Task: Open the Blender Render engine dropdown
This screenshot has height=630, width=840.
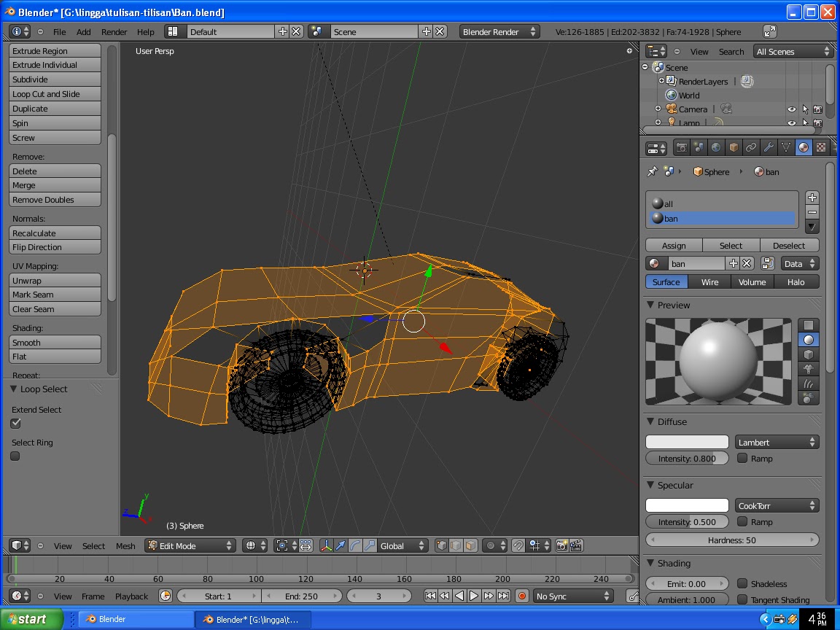Action: point(499,31)
